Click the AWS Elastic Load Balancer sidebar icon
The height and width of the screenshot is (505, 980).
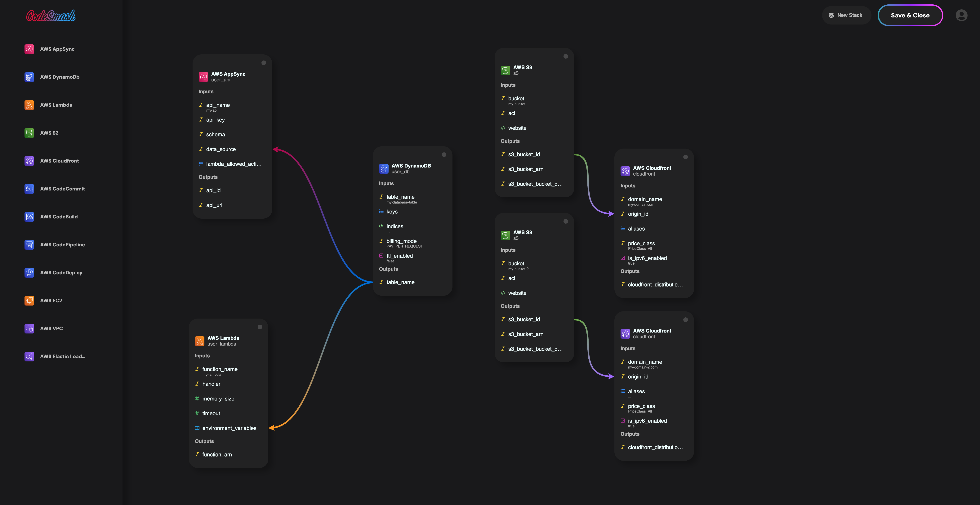[x=29, y=357]
